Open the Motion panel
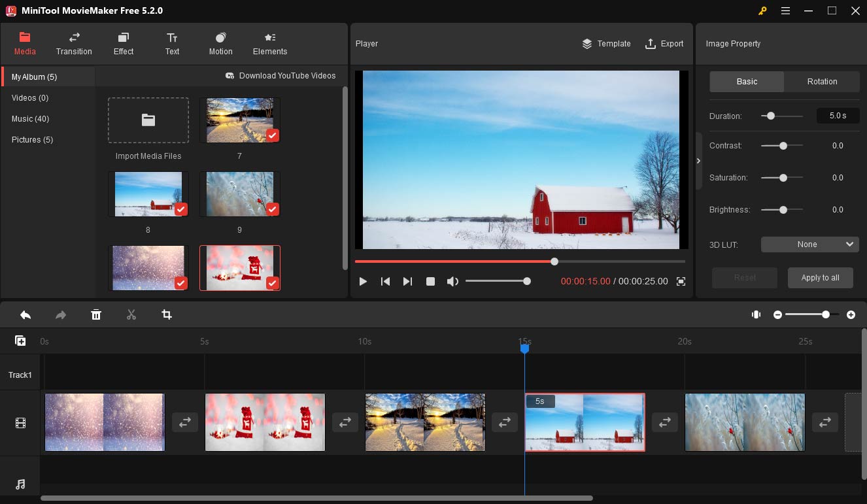The width and height of the screenshot is (867, 504). (220, 43)
